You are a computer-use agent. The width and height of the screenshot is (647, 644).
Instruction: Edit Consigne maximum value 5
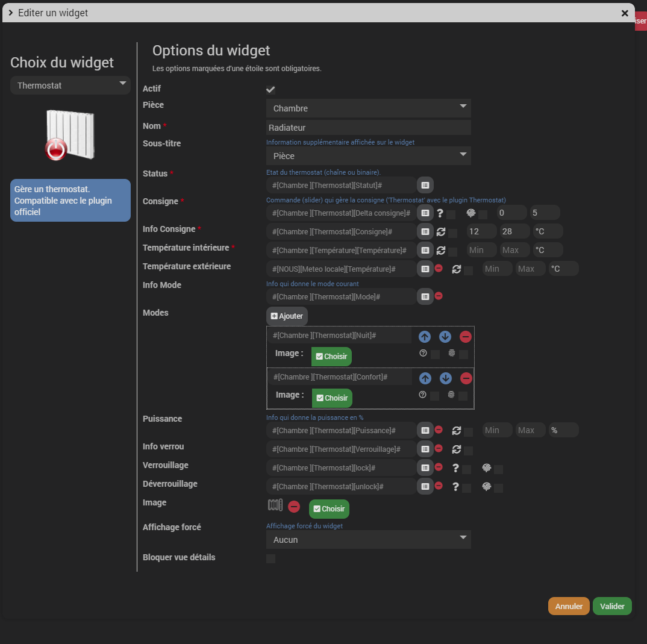[545, 213]
